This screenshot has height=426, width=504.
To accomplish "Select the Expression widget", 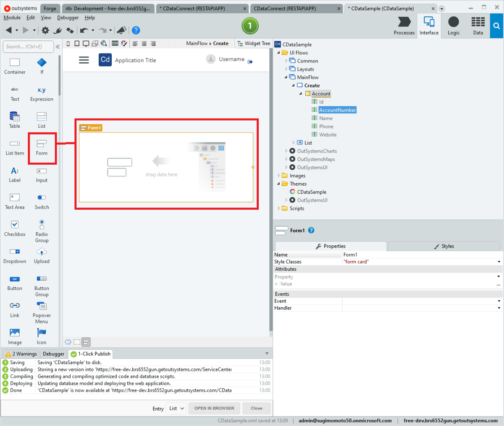I will point(42,94).
